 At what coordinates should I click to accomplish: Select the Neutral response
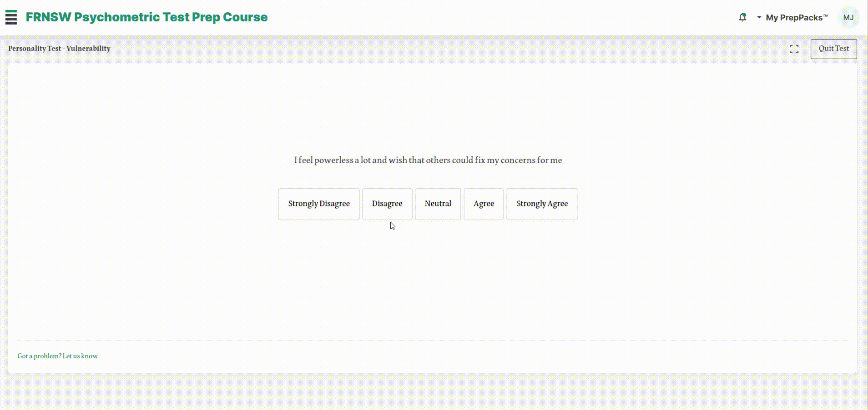coord(438,204)
